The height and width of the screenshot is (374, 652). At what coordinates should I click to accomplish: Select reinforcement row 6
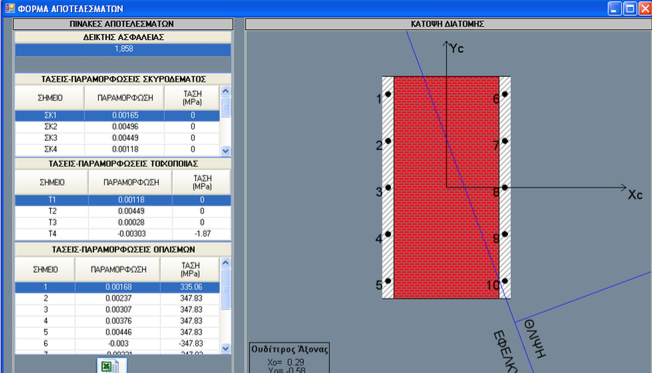(x=117, y=343)
